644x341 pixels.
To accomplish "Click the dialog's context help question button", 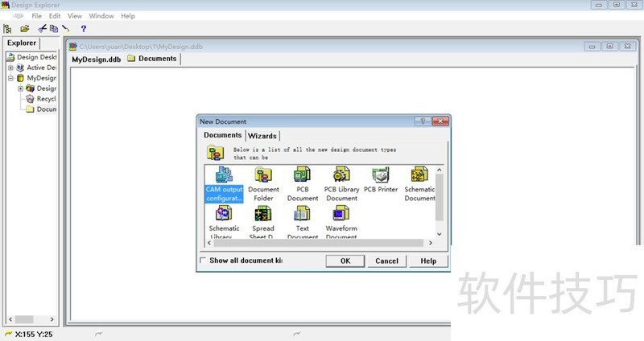I will pyautogui.click(x=423, y=121).
